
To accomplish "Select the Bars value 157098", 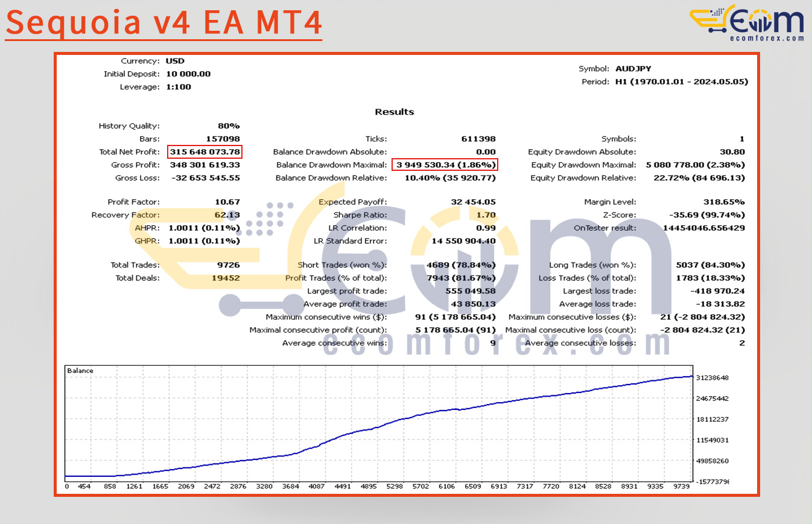I will 223,139.
